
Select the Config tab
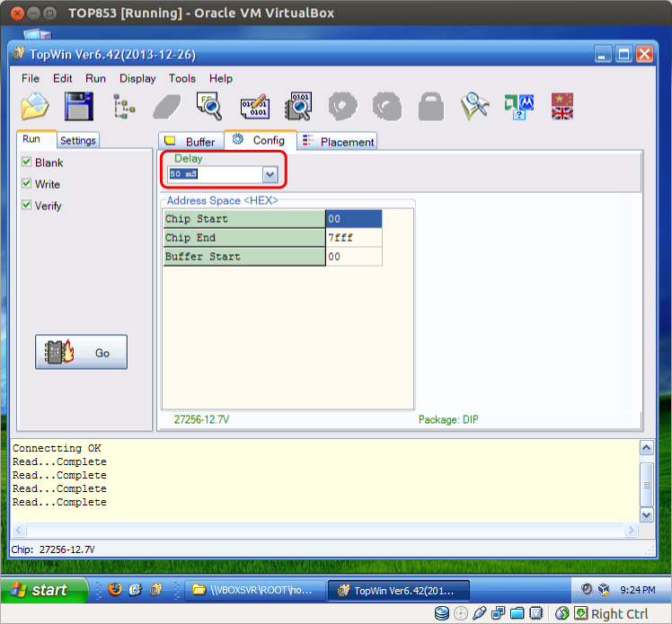click(261, 140)
